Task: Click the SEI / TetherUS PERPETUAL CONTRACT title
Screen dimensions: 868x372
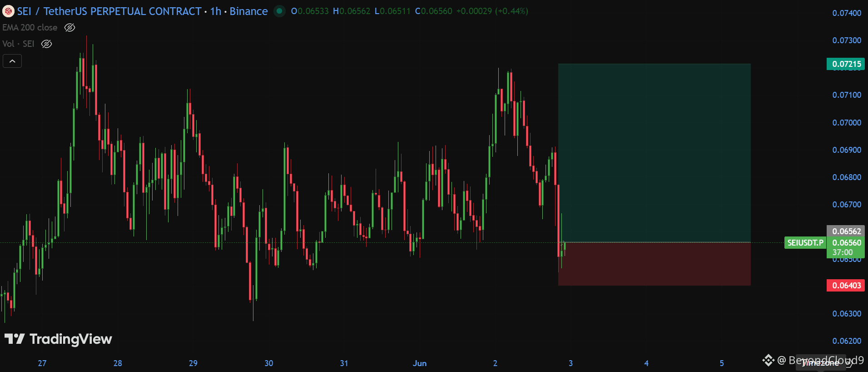Action: [109, 11]
